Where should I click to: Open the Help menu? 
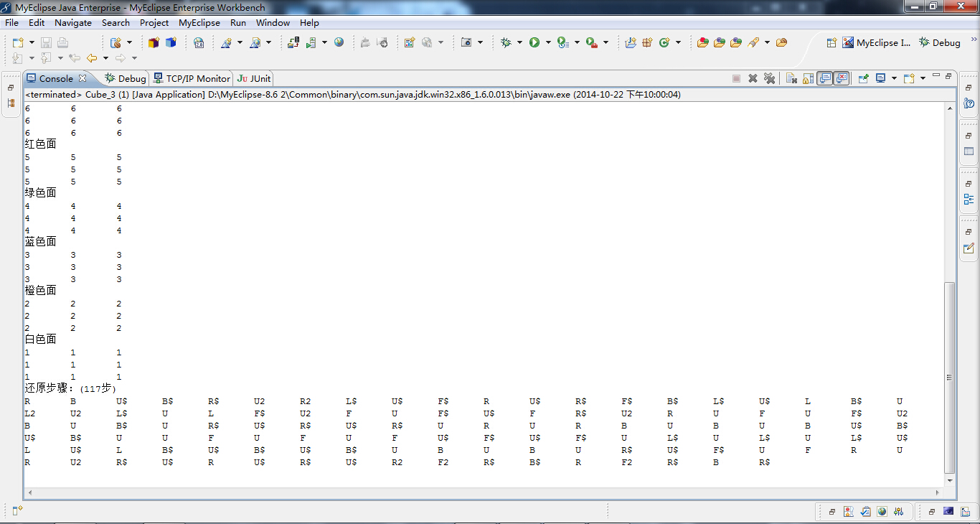point(309,22)
